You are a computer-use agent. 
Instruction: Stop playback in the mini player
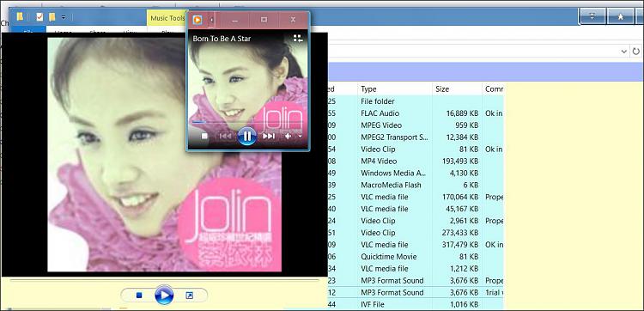tap(204, 136)
